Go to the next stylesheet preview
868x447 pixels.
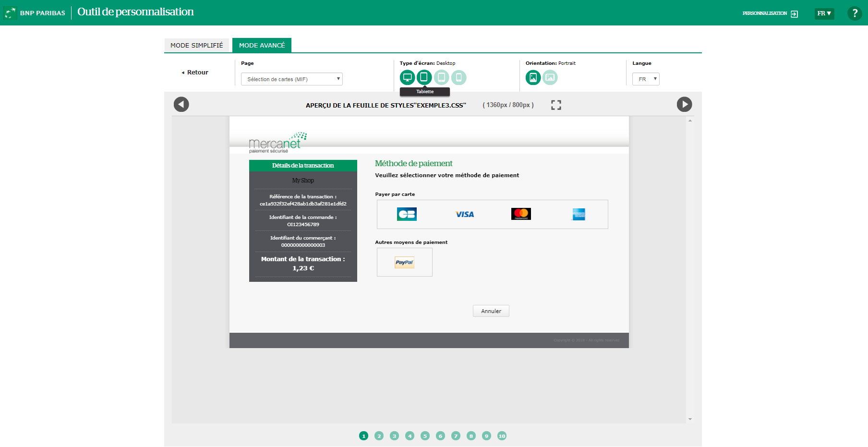click(684, 104)
